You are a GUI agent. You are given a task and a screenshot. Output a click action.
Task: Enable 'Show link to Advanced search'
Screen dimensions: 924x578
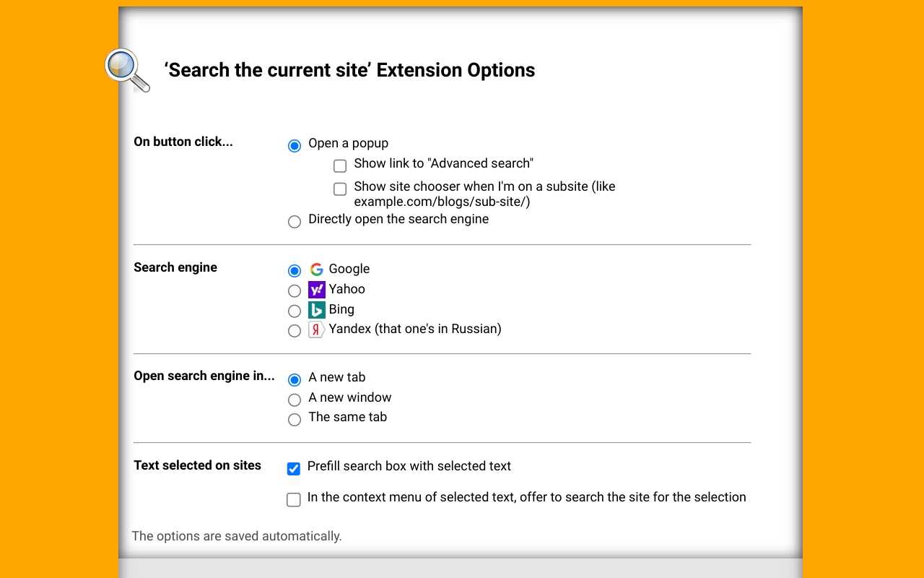(339, 165)
